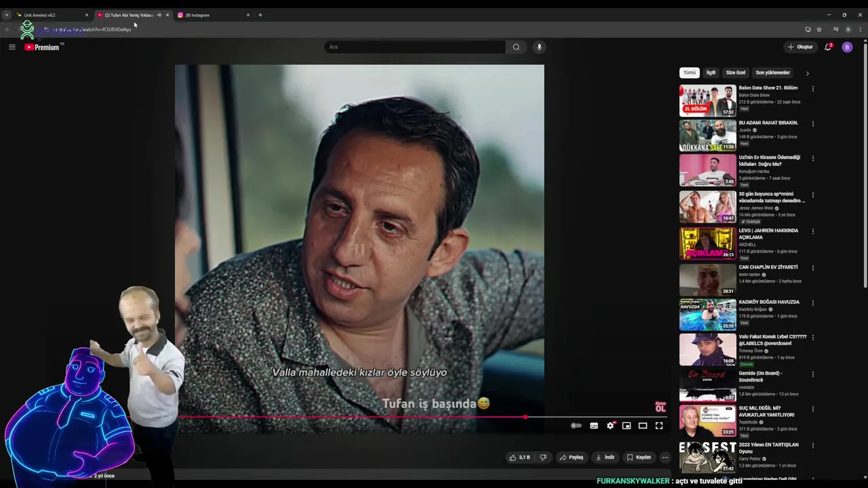
Task: Toggle the autoplay switch in the player
Action: [576, 426]
